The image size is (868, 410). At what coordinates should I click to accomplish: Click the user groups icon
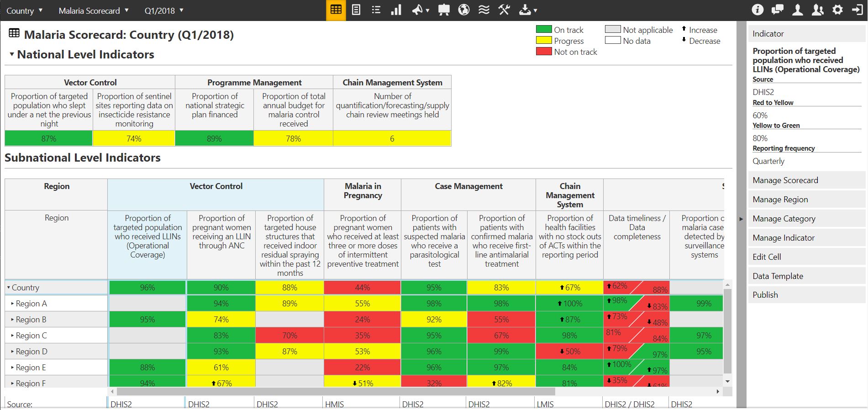(817, 10)
